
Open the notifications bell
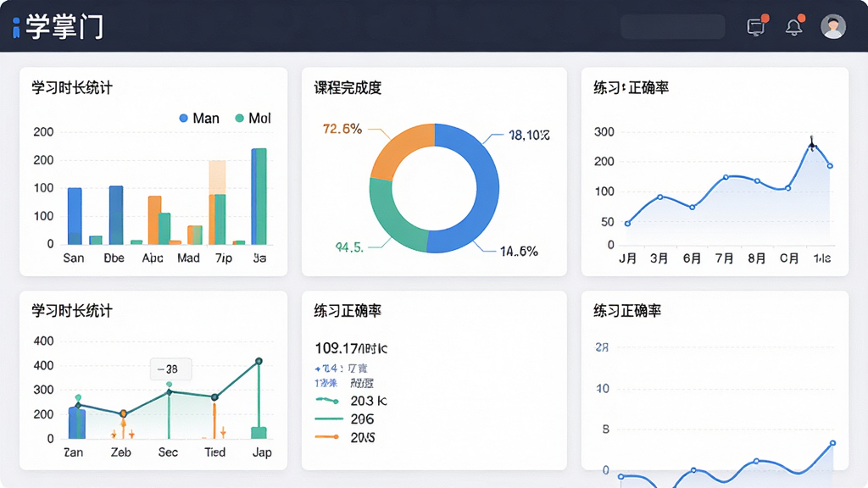pyautogui.click(x=794, y=26)
